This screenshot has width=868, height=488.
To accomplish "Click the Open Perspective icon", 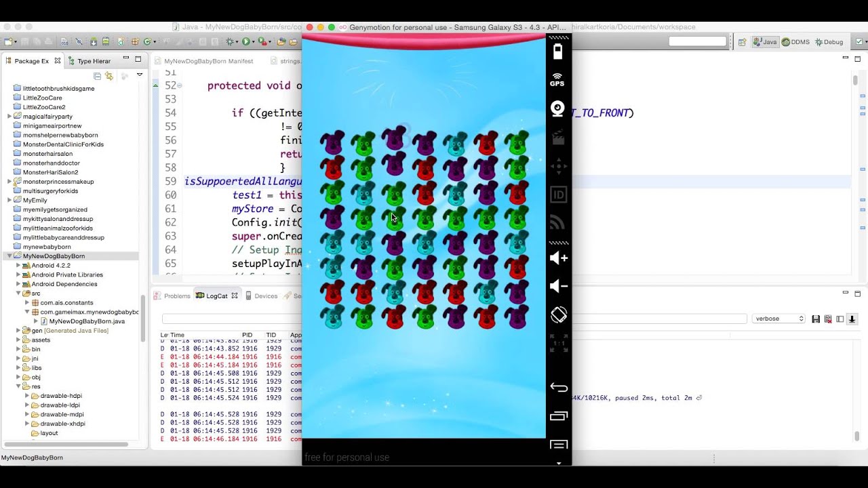I will pyautogui.click(x=742, y=42).
